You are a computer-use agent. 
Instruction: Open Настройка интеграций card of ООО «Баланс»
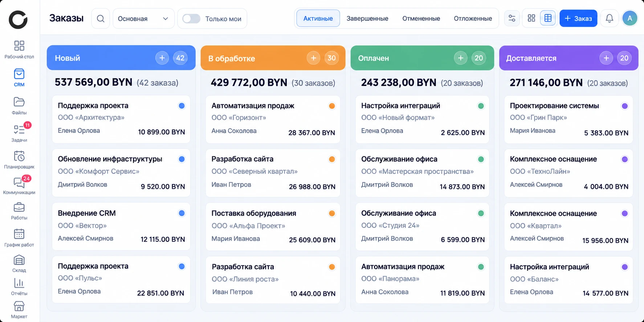pyautogui.click(x=568, y=280)
